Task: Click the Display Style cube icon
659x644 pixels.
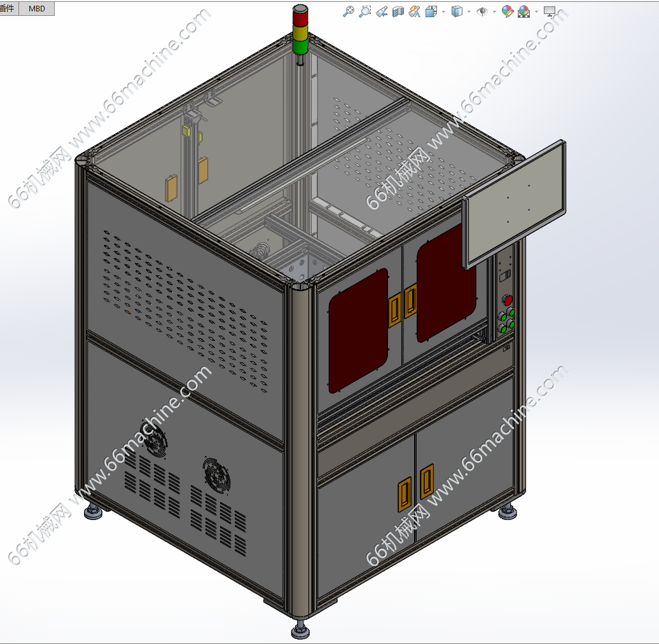Action: (457, 11)
